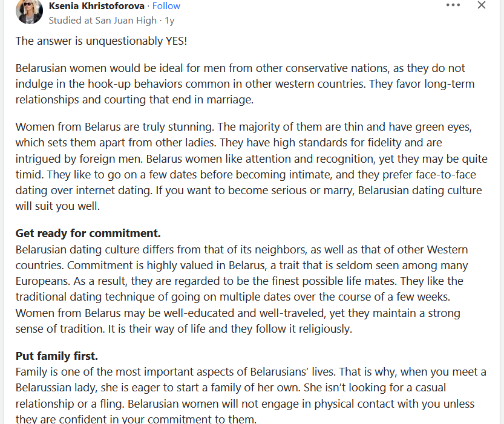504x424 pixels.
Task: Click the vertical scrollbar on the right edge
Action: click(x=501, y=212)
